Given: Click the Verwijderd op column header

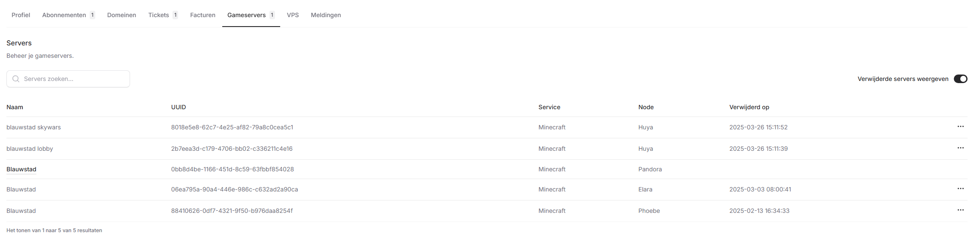Looking at the screenshot, I should click(x=749, y=107).
